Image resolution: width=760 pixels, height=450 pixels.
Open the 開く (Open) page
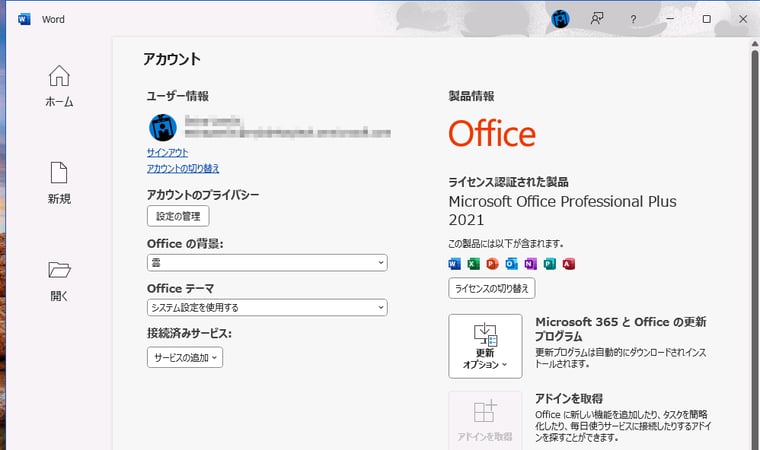59,281
